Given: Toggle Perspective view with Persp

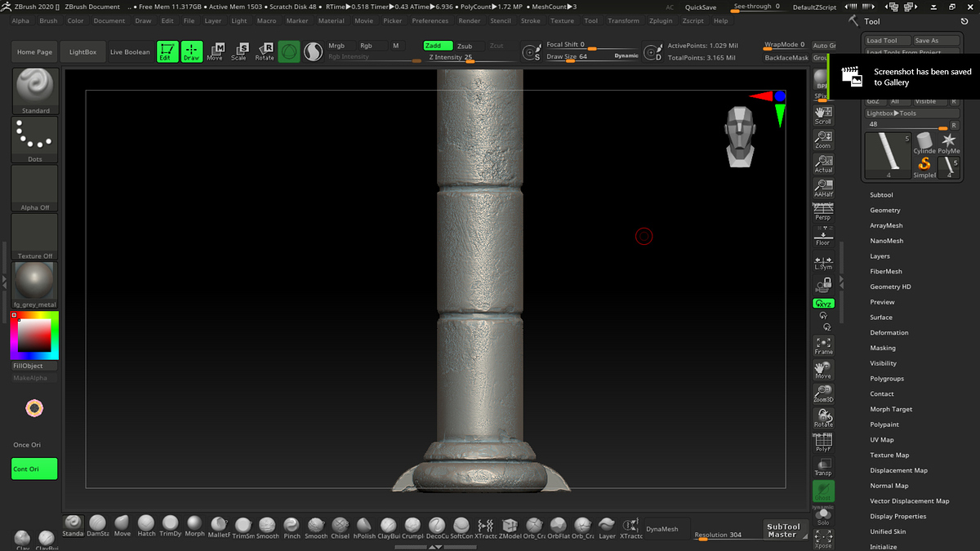Looking at the screenshot, I should pos(823,211).
